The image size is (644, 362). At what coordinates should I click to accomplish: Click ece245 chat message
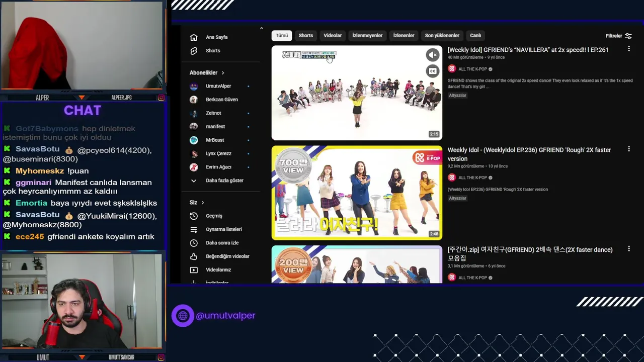coord(79,237)
